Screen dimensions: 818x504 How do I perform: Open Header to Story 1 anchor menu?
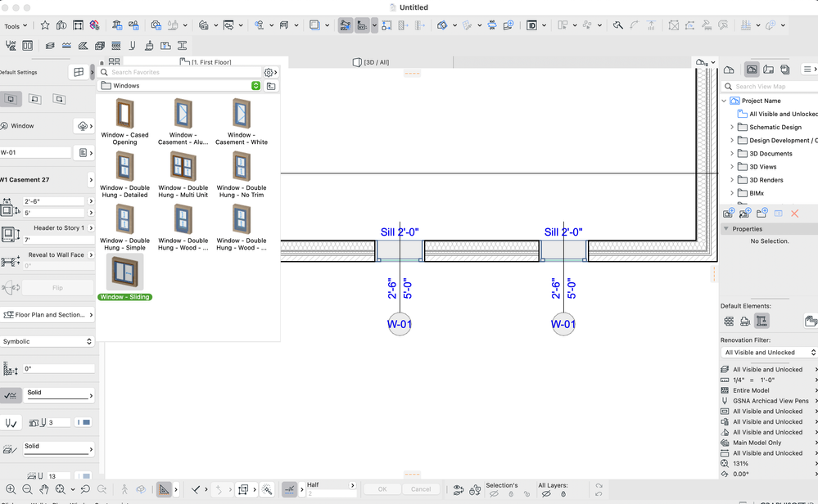point(91,227)
